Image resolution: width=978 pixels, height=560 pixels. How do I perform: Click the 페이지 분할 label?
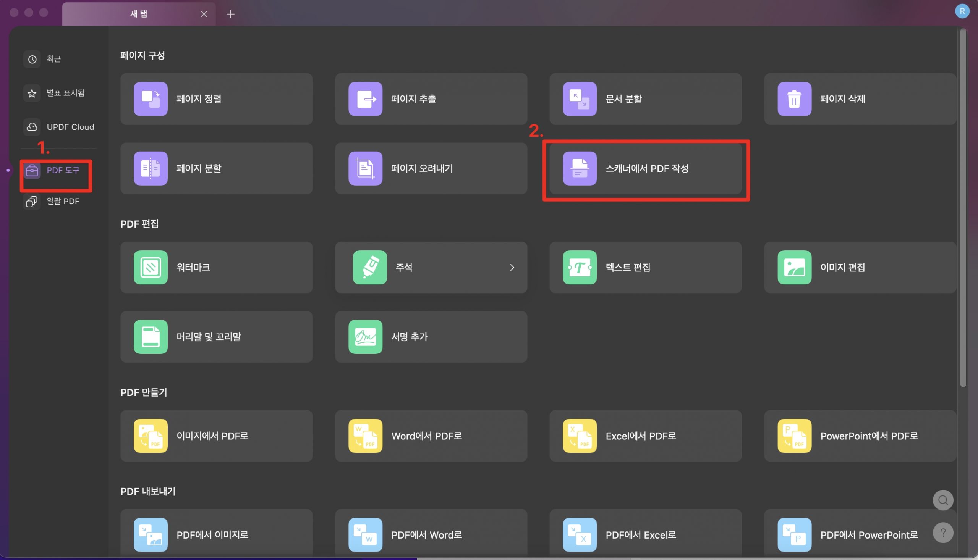point(199,168)
